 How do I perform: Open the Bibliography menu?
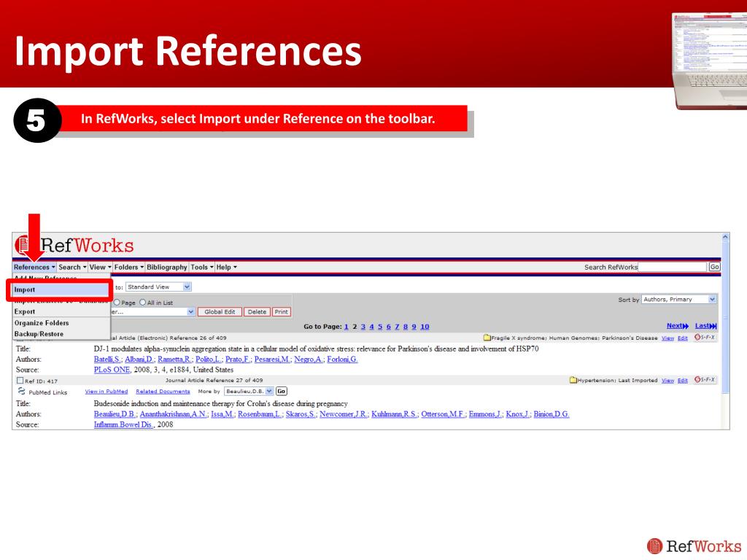tap(167, 267)
